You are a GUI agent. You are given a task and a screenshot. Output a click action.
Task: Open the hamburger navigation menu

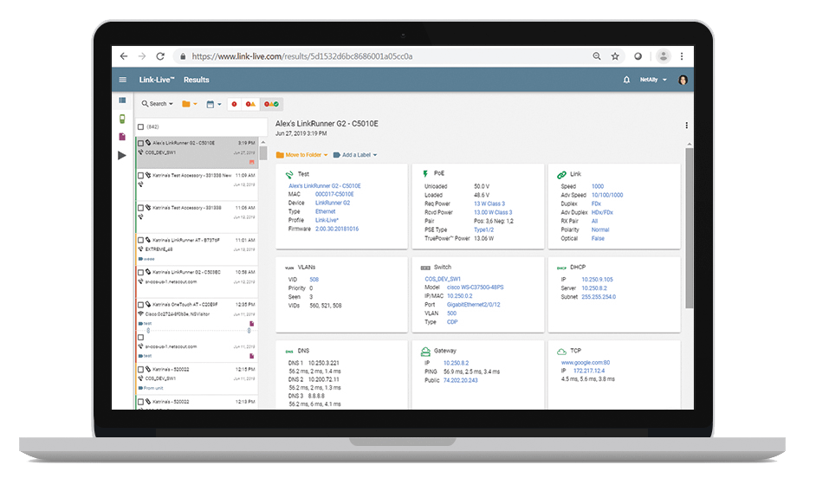click(121, 80)
